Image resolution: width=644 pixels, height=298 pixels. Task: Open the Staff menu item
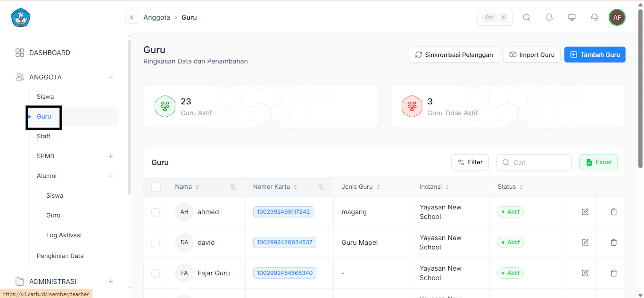tap(43, 136)
